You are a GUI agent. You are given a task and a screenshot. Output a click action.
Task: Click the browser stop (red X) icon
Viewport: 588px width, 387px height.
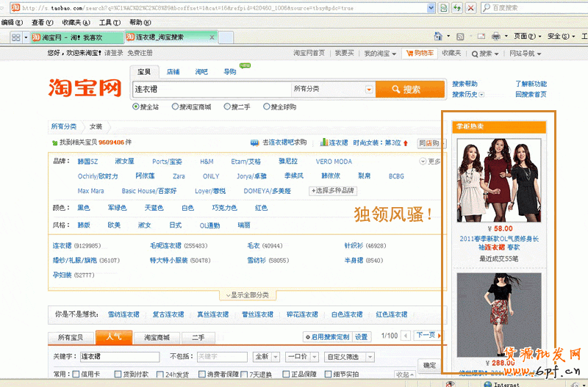point(470,7)
